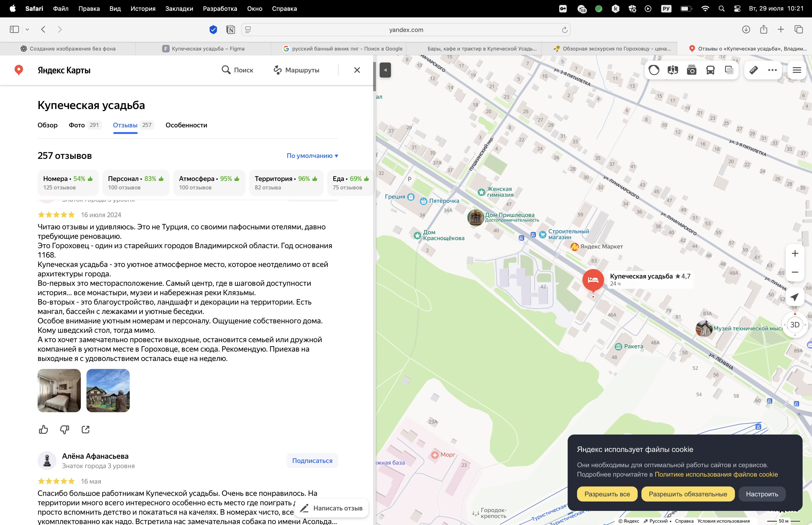The width and height of the screenshot is (812, 525).
Task: Toggle map layers overlay icon
Action: [x=729, y=70]
